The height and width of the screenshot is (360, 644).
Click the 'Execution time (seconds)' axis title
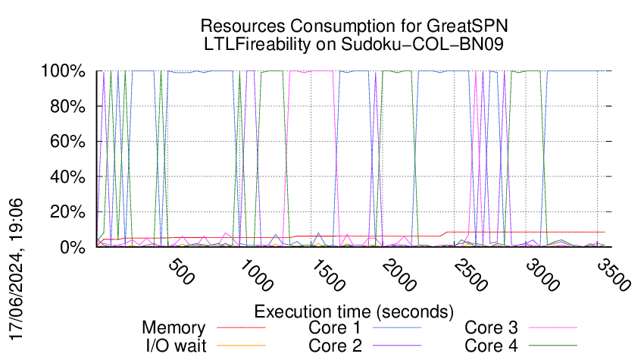coord(354,312)
